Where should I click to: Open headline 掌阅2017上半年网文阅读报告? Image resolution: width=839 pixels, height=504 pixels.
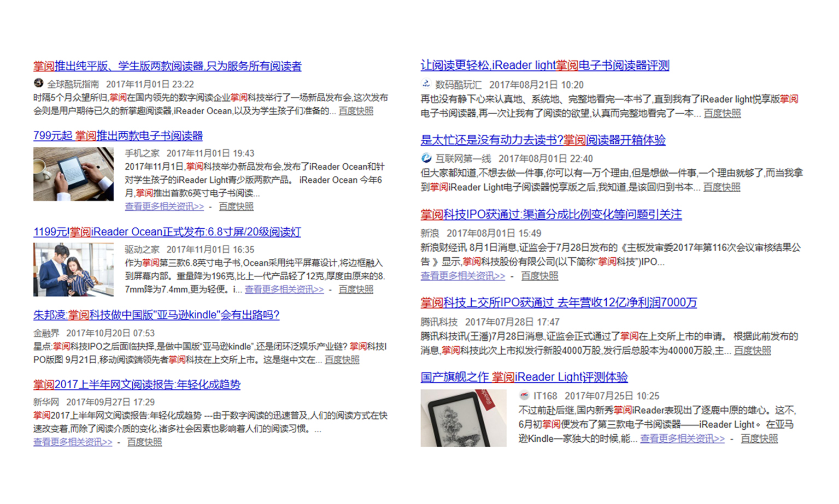coord(137,384)
